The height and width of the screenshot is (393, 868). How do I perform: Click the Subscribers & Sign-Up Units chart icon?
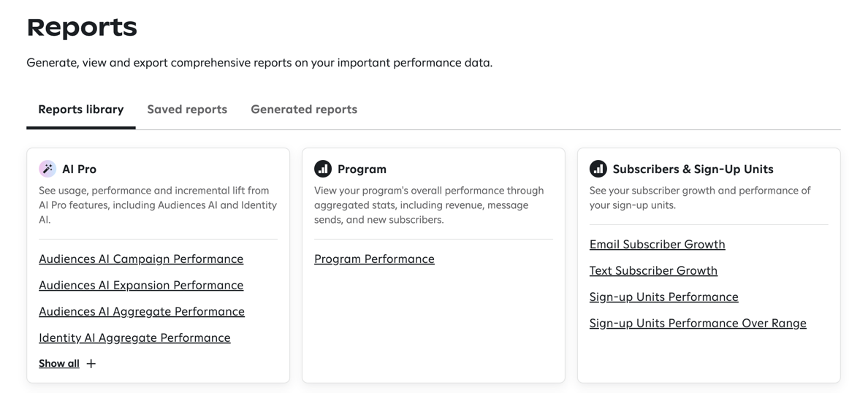click(x=598, y=169)
